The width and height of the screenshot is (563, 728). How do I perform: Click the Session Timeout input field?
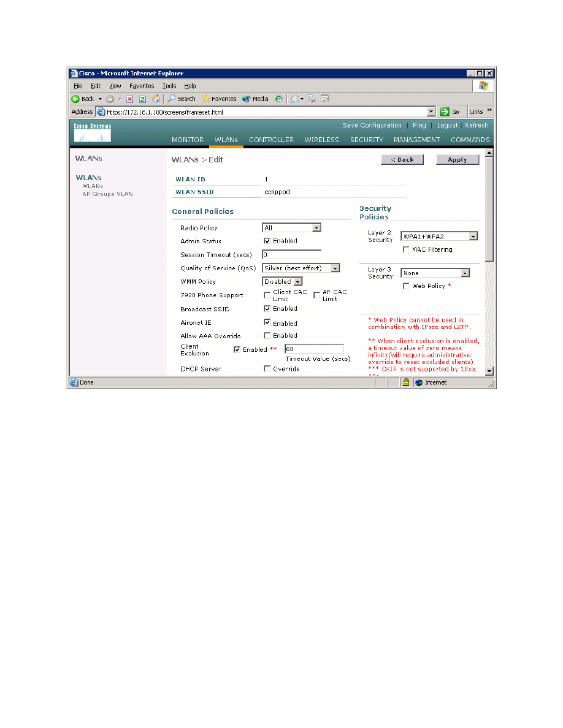(x=291, y=254)
